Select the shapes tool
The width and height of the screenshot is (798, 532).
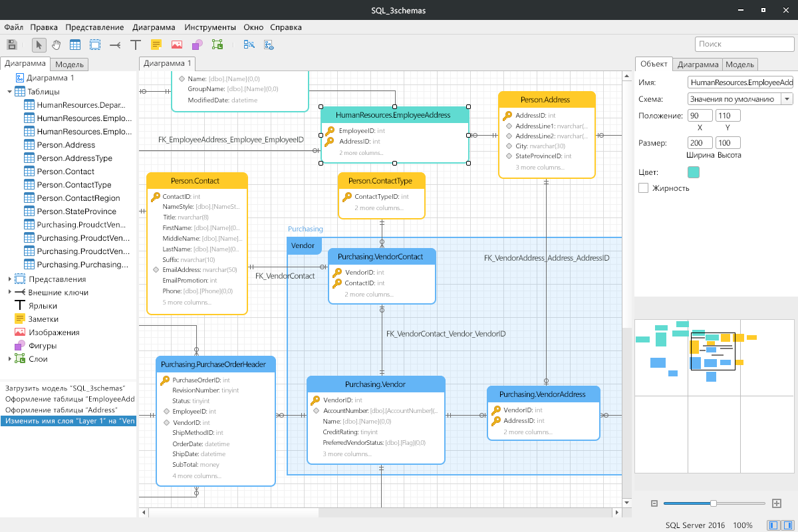197,45
